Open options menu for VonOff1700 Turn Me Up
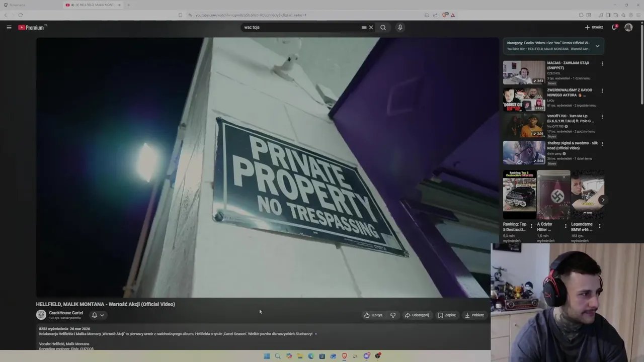This screenshot has width=644, height=362. pos(602,117)
